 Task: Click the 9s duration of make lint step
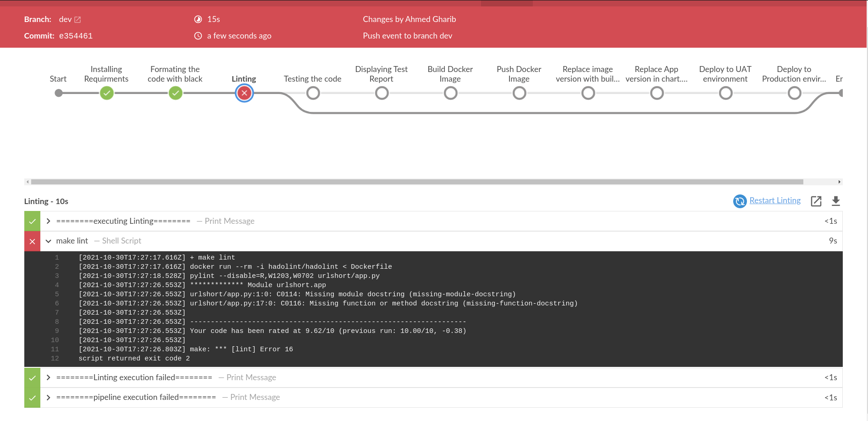click(833, 241)
